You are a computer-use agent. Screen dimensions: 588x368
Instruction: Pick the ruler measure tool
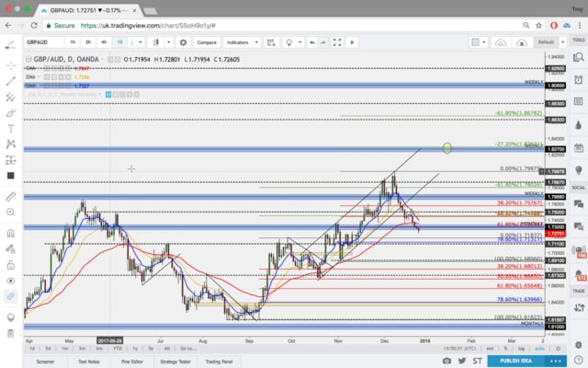click(10, 196)
